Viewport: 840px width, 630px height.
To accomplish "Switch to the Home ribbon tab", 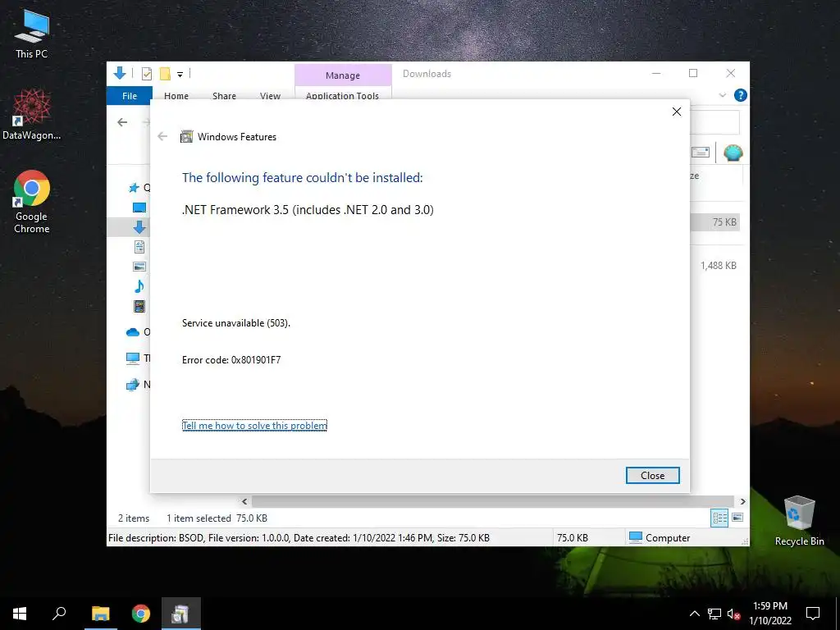I will tap(176, 95).
